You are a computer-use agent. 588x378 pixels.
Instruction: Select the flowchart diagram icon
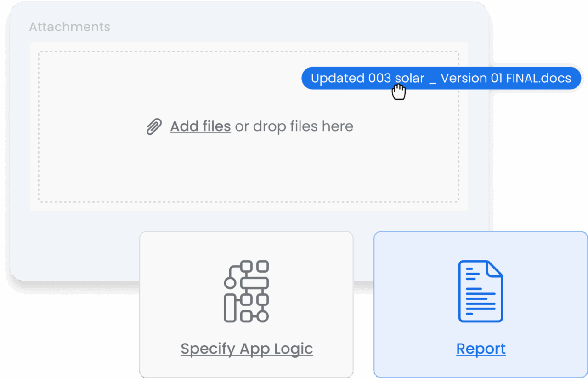(x=247, y=291)
